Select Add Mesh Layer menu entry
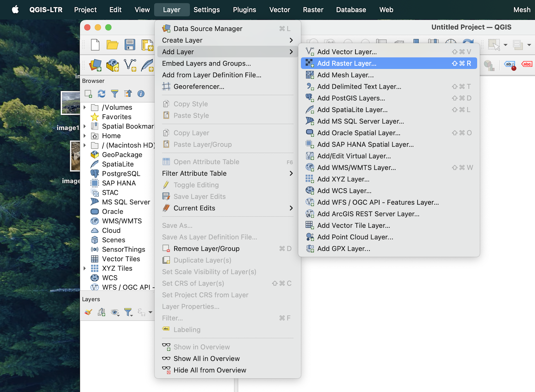The width and height of the screenshot is (535, 392). [389, 75]
